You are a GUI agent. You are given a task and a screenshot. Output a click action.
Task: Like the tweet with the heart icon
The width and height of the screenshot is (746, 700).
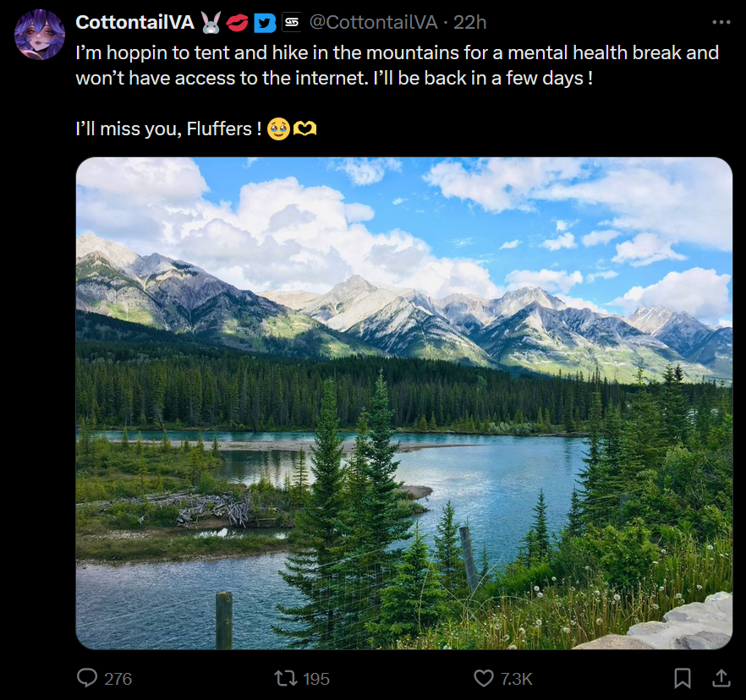484,678
